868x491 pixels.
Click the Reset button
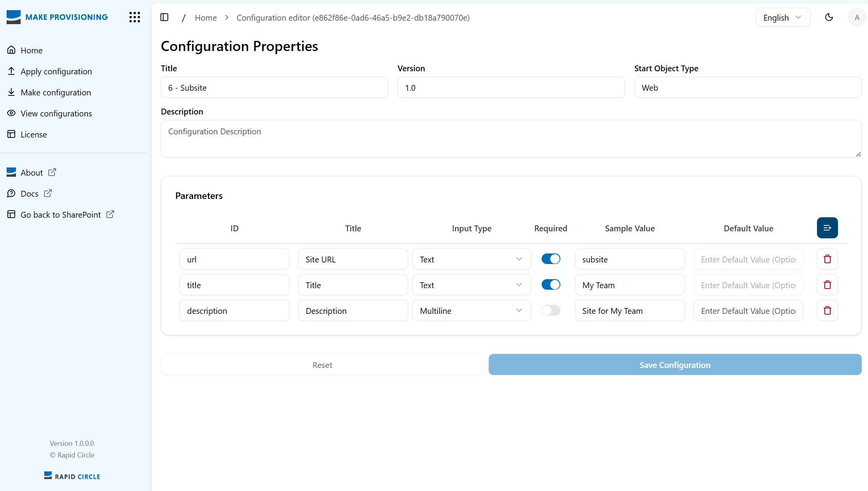pos(322,365)
